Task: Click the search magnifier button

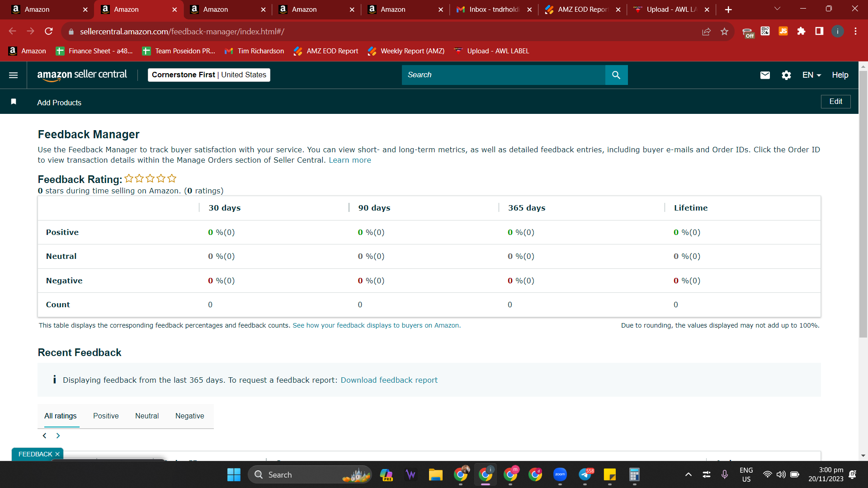Action: [616, 75]
